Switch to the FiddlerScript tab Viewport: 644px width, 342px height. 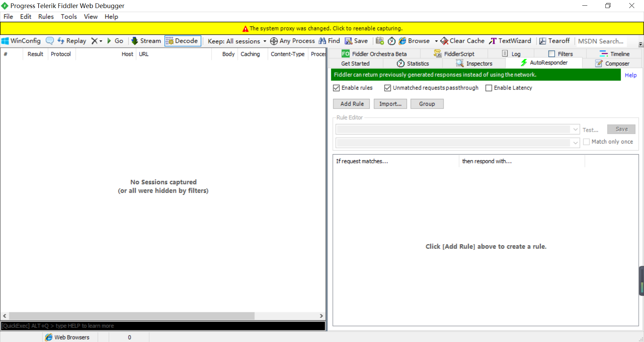tap(454, 54)
